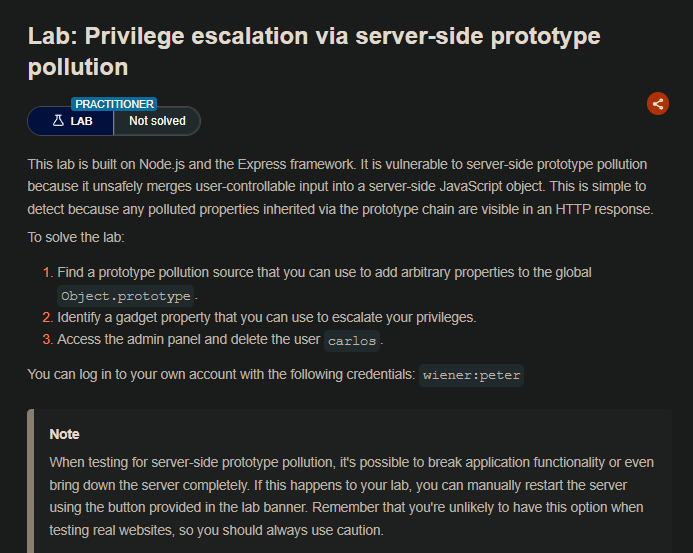The width and height of the screenshot is (693, 553).
Task: Click the list number 3 marker
Action: (x=46, y=340)
